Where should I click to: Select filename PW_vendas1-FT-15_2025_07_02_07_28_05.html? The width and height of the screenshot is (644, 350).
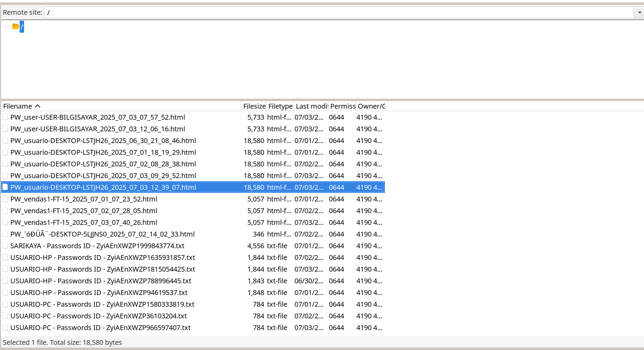coord(84,211)
